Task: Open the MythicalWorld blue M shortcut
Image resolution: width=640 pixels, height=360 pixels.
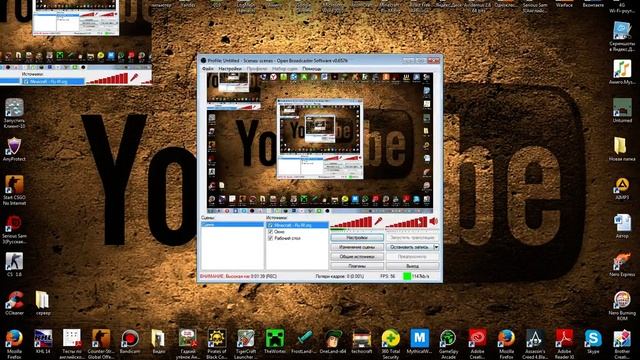Action: 420,342
